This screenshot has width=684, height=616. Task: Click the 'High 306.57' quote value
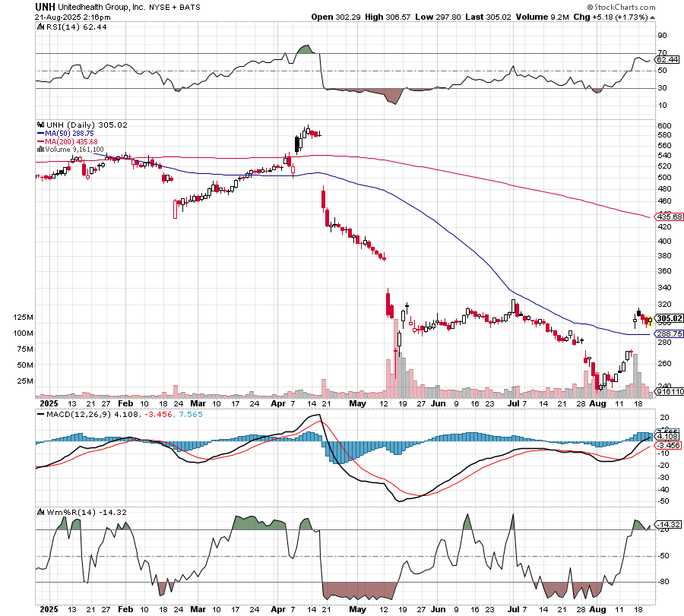point(388,17)
